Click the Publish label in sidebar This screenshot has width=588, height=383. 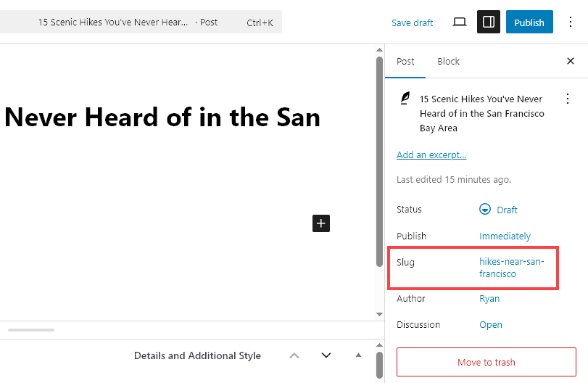pos(411,236)
